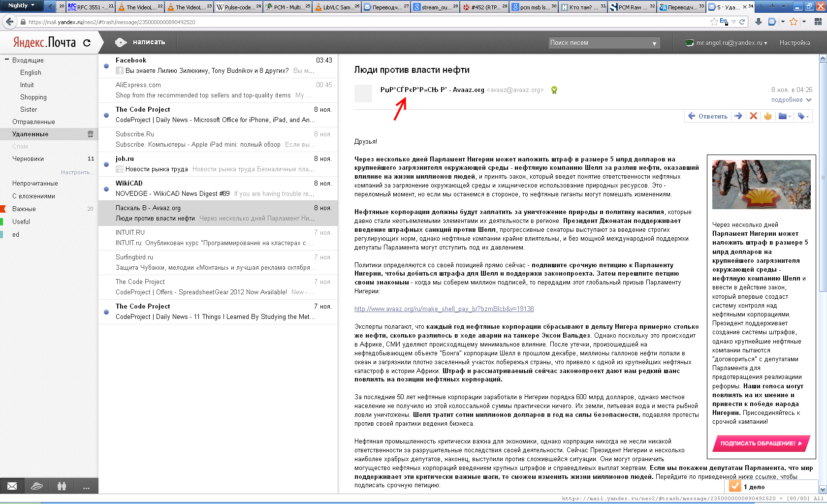Open the label tag dropdown
Screen dimensions: 827x504
point(803,116)
